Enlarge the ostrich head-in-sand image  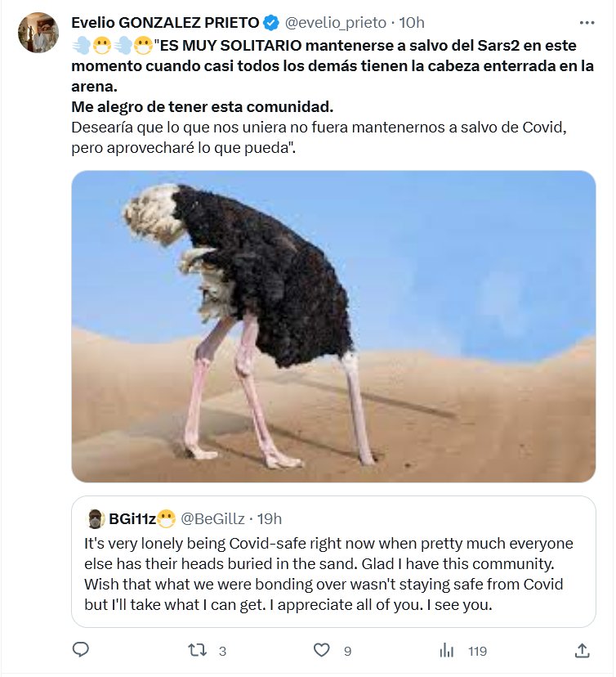point(333,325)
